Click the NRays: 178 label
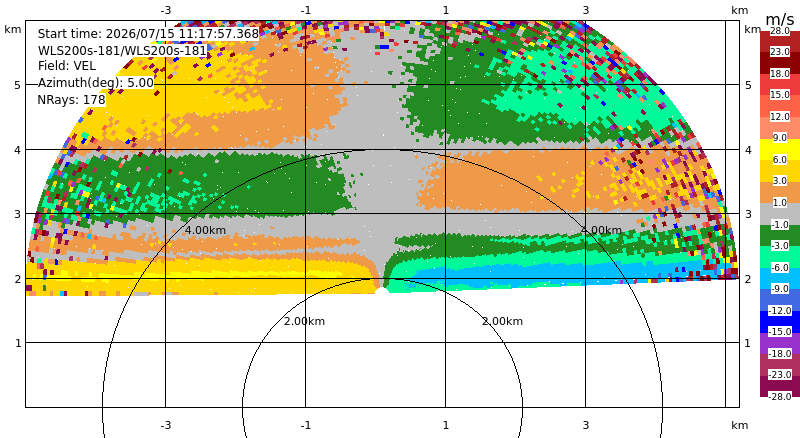 71,100
